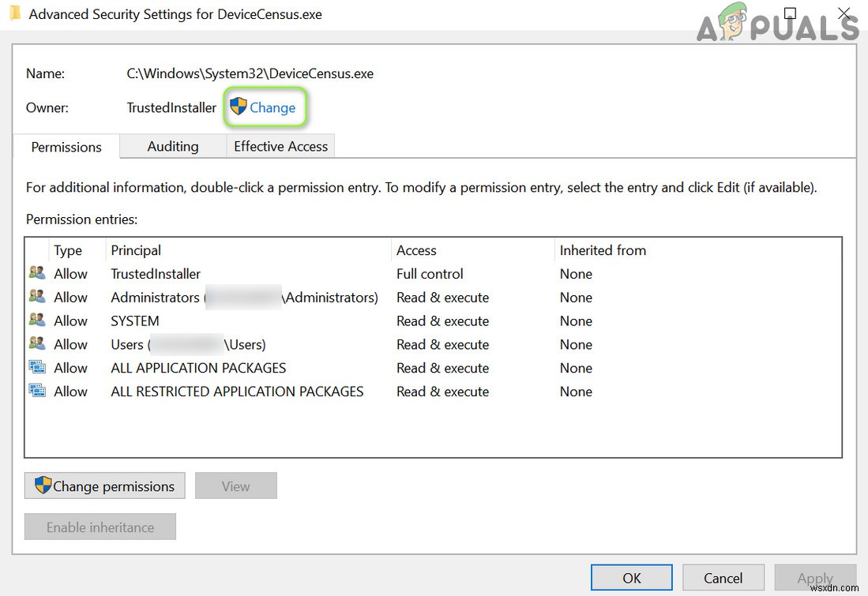Open the Auditing tab
The width and height of the screenshot is (868, 596).
coord(173,146)
